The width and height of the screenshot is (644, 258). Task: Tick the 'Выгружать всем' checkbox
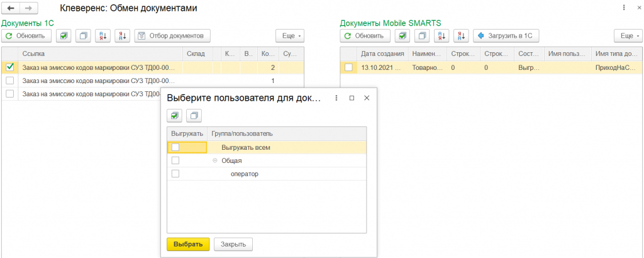click(x=175, y=147)
